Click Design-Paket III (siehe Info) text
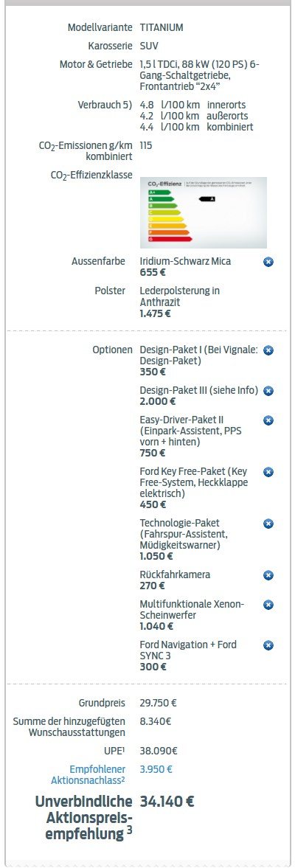 coord(198,390)
